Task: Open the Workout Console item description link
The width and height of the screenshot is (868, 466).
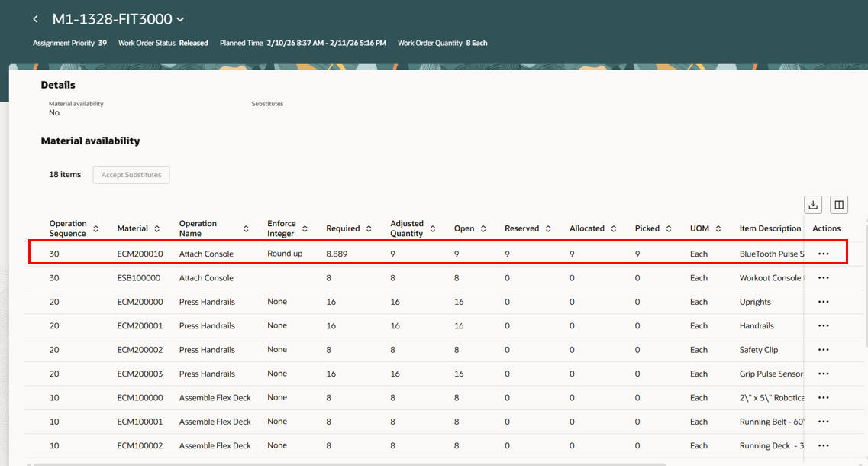Action: (x=773, y=277)
